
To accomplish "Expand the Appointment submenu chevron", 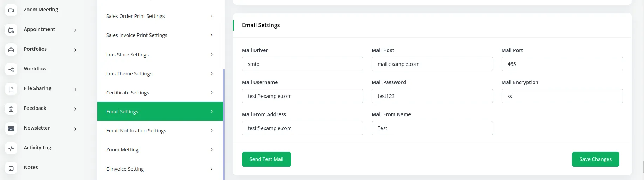I will (x=75, y=30).
